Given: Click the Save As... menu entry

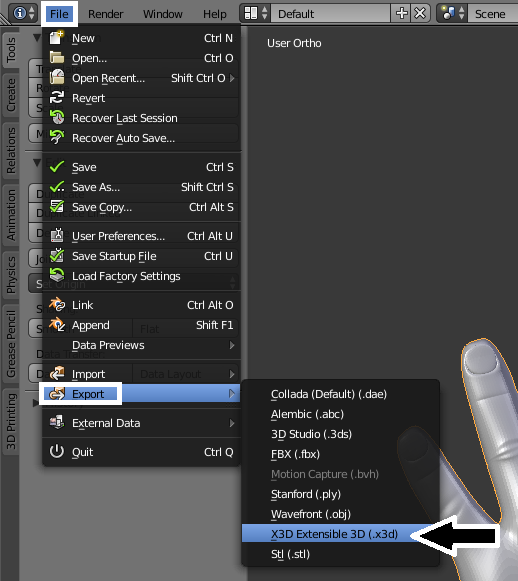Looking at the screenshot, I should (142, 187).
